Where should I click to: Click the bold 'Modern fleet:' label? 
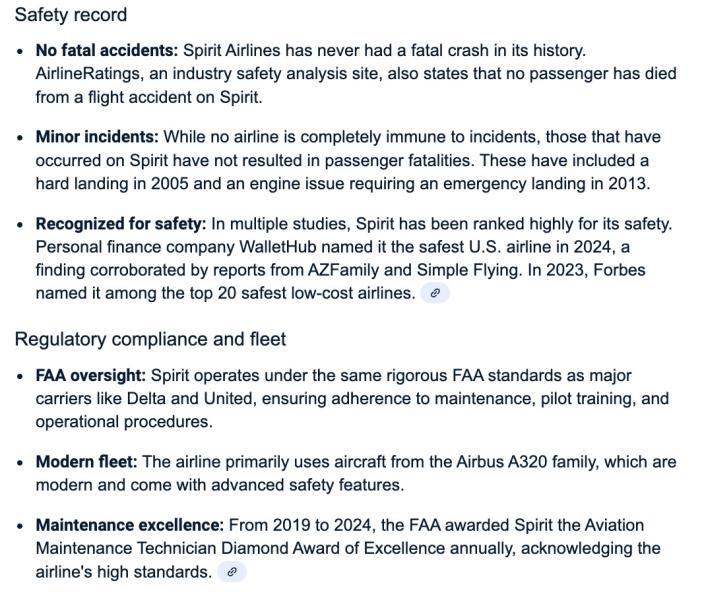click(x=86, y=462)
